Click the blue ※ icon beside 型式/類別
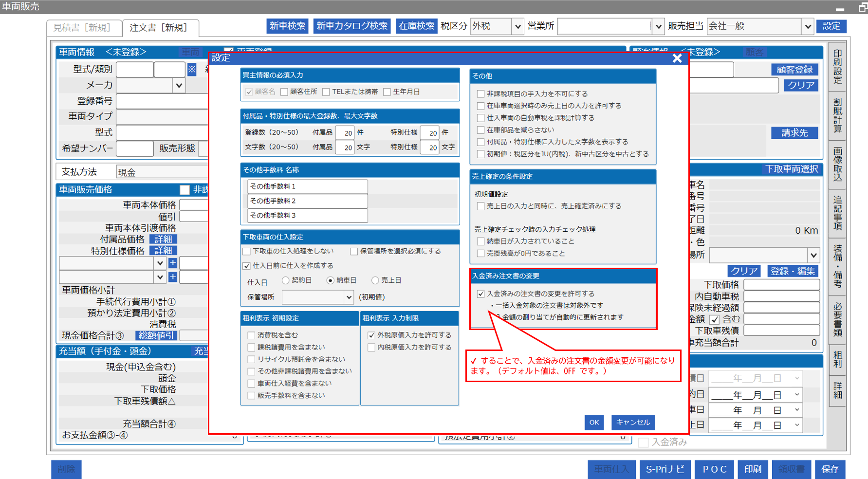The width and height of the screenshot is (868, 479). [x=192, y=69]
